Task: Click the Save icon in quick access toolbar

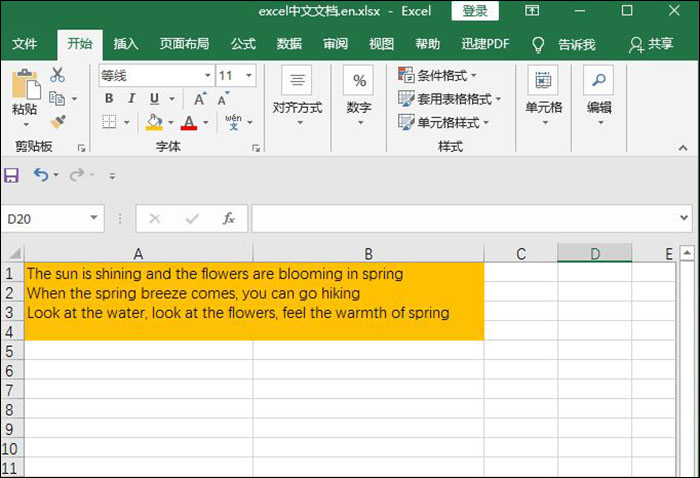Action: click(x=12, y=175)
